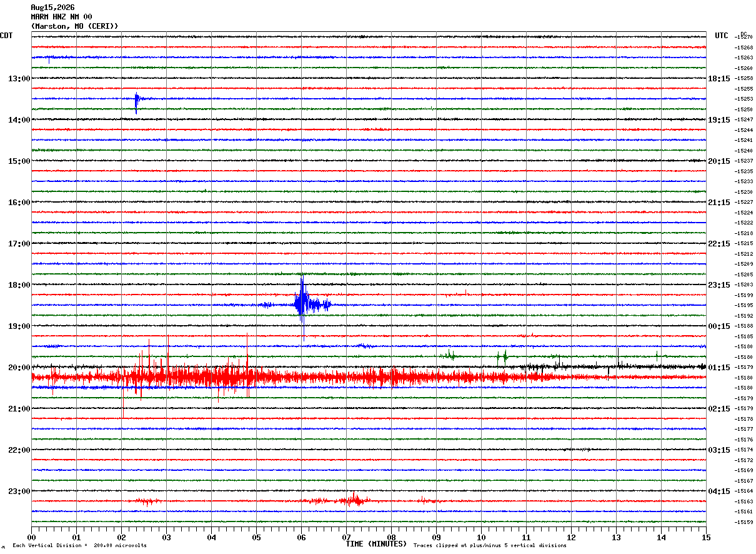Select the 18:00 CDT time marker
756x554 pixels.
[x=19, y=285]
